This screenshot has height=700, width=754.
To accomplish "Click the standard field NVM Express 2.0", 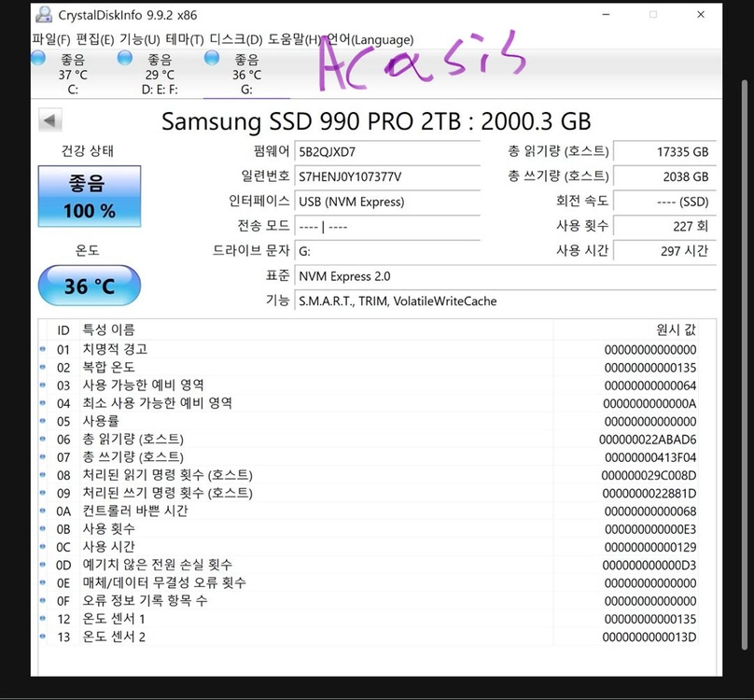I will pos(505,276).
